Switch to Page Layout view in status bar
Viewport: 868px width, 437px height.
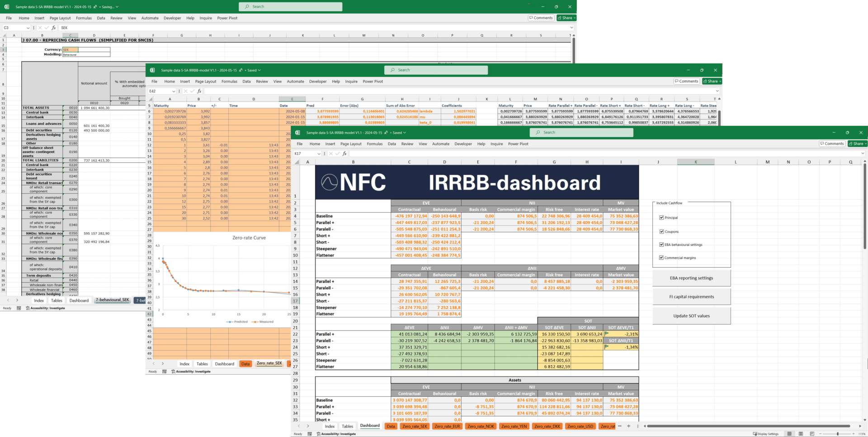point(800,433)
